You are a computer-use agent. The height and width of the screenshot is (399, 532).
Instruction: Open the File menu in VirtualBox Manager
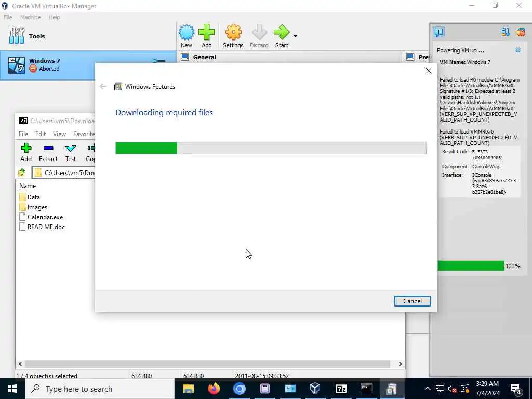(x=8, y=17)
